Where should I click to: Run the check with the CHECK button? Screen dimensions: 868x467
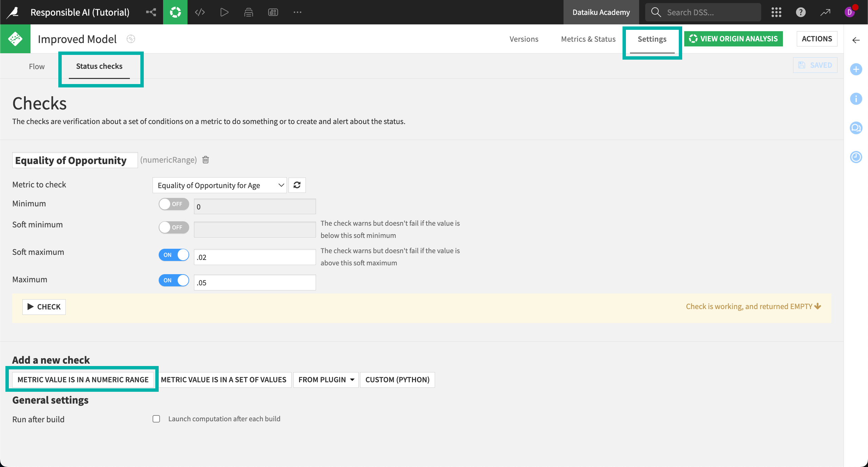coord(44,307)
